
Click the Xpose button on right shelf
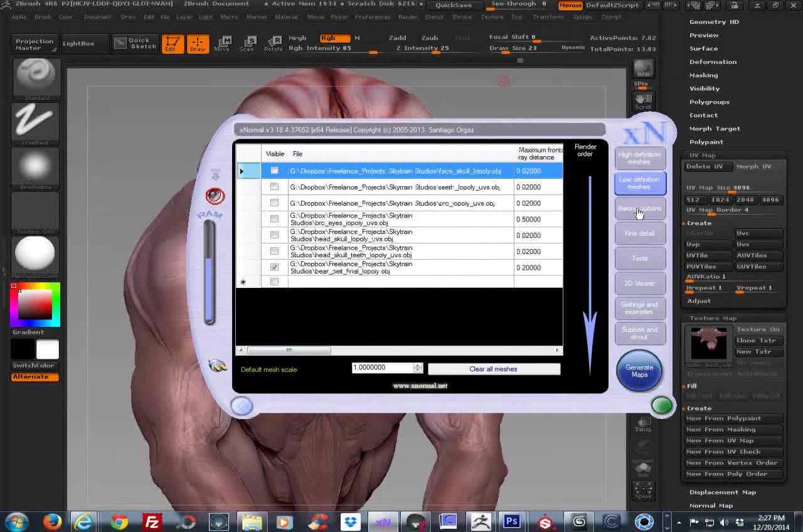[x=642, y=491]
